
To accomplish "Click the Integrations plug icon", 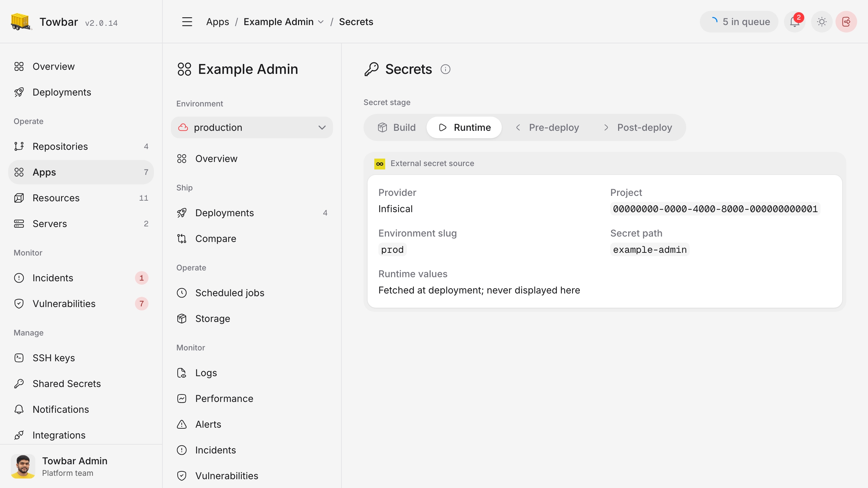I will point(19,435).
